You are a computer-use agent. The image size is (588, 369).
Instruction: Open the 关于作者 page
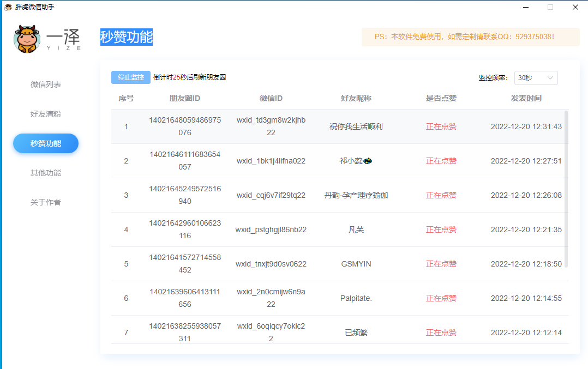pos(45,202)
